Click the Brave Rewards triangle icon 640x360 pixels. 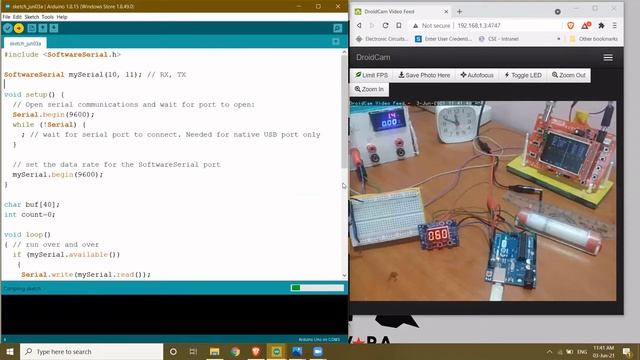click(x=585, y=25)
